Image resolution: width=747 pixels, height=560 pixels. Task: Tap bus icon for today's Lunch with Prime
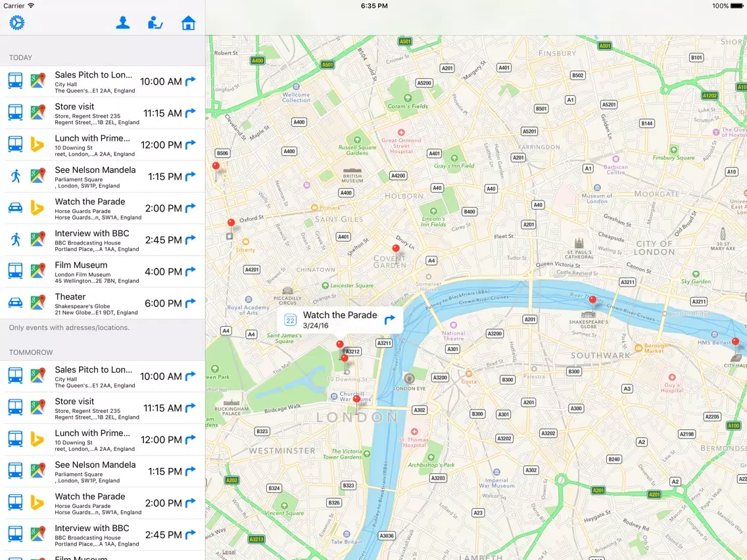click(x=15, y=144)
